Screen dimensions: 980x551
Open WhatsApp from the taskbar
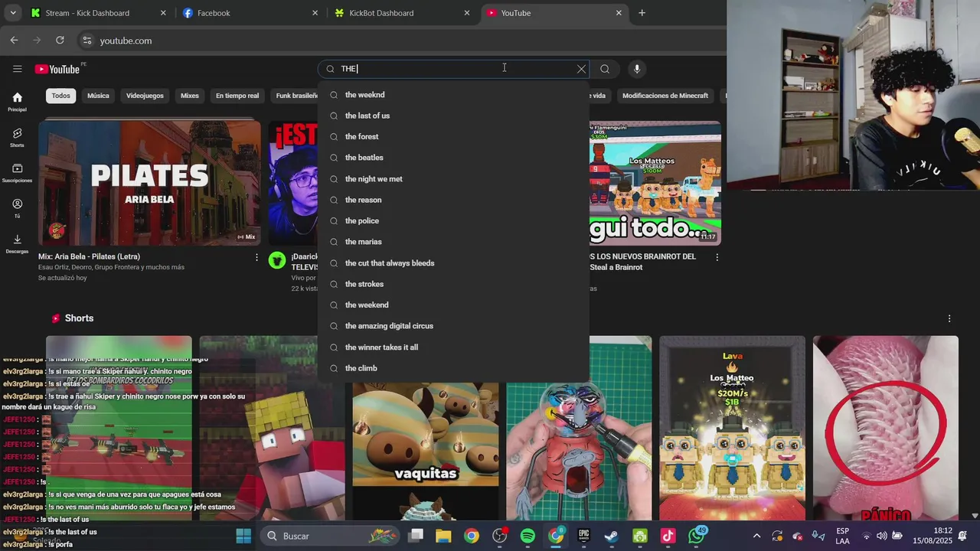point(696,536)
